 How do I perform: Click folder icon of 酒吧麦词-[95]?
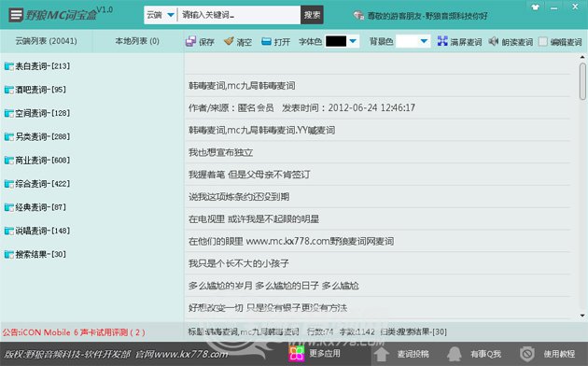[9, 90]
